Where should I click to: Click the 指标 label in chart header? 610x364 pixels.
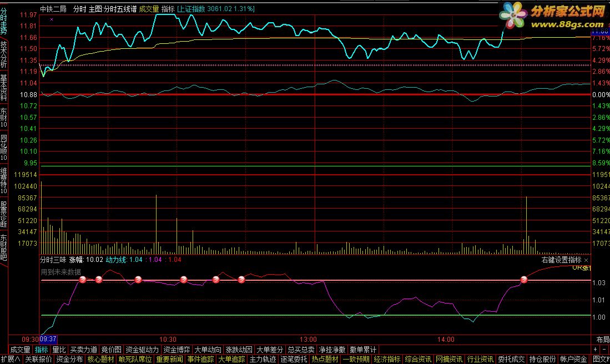point(168,8)
